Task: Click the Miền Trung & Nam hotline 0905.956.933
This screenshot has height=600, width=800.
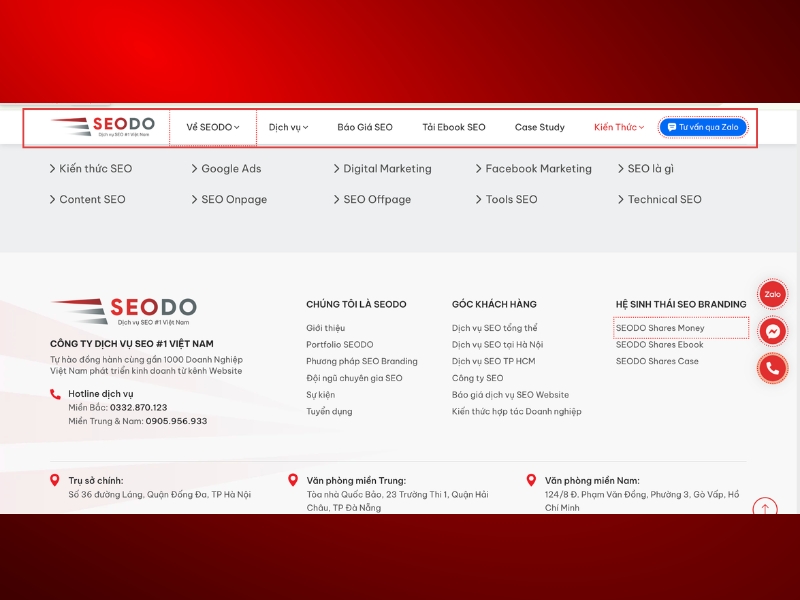Action: click(x=176, y=421)
